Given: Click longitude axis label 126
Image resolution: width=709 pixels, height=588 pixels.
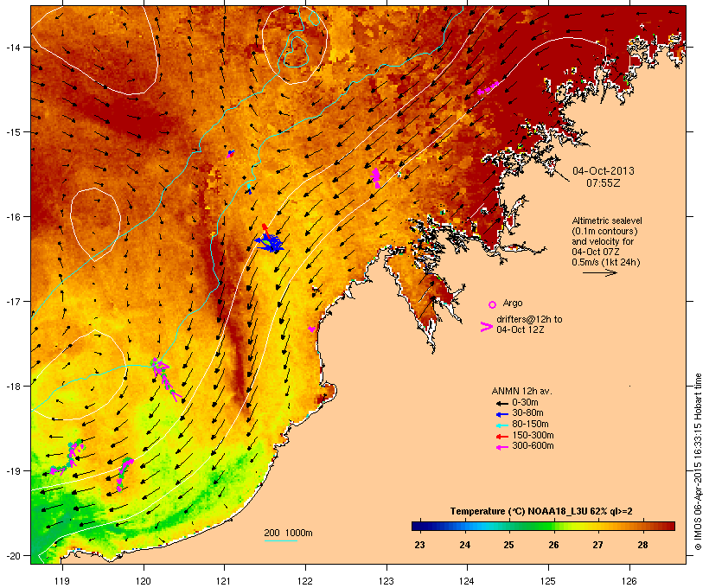Looking at the screenshot, I should point(629,581).
